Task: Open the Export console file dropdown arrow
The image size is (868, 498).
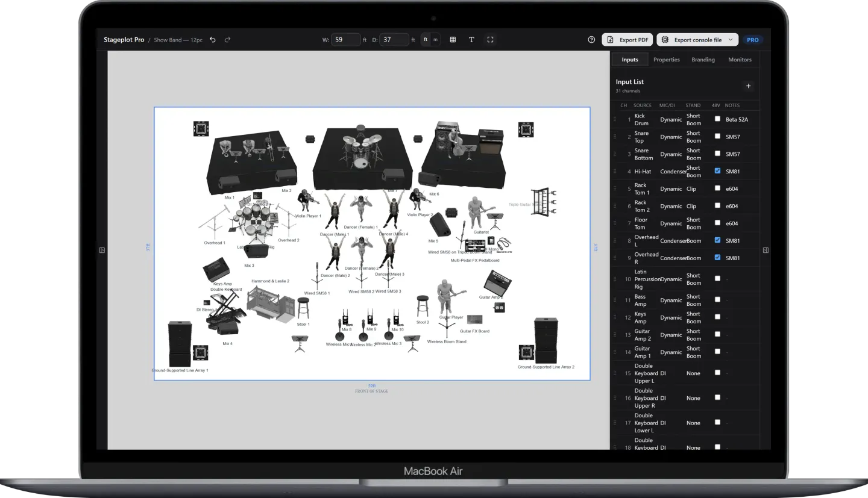Action: (731, 40)
